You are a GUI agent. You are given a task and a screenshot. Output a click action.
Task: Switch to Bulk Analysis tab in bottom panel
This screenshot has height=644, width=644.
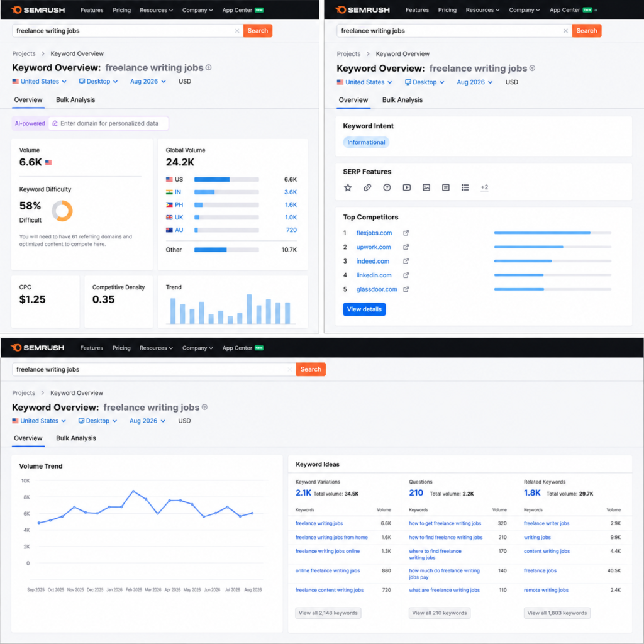(x=76, y=438)
